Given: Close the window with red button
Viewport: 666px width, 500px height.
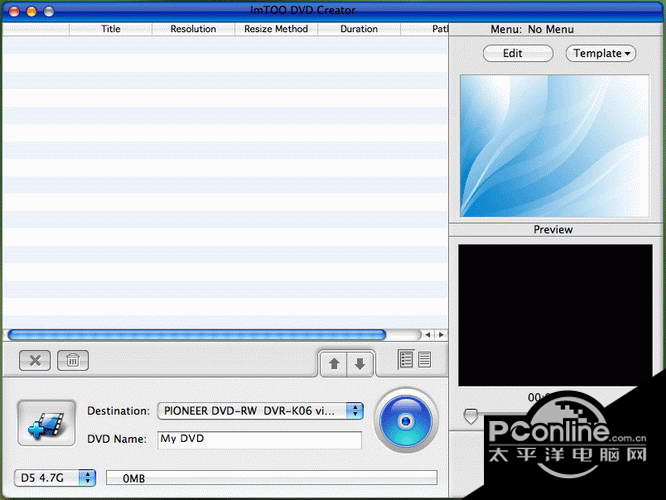Looking at the screenshot, I should coord(14,11).
